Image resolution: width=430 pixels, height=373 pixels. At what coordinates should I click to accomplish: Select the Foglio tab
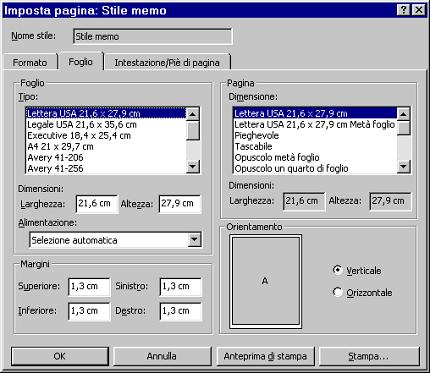pyautogui.click(x=80, y=61)
